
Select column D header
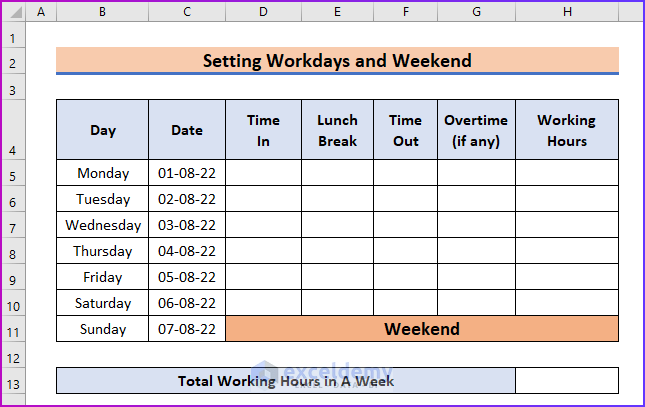pyautogui.click(x=263, y=12)
